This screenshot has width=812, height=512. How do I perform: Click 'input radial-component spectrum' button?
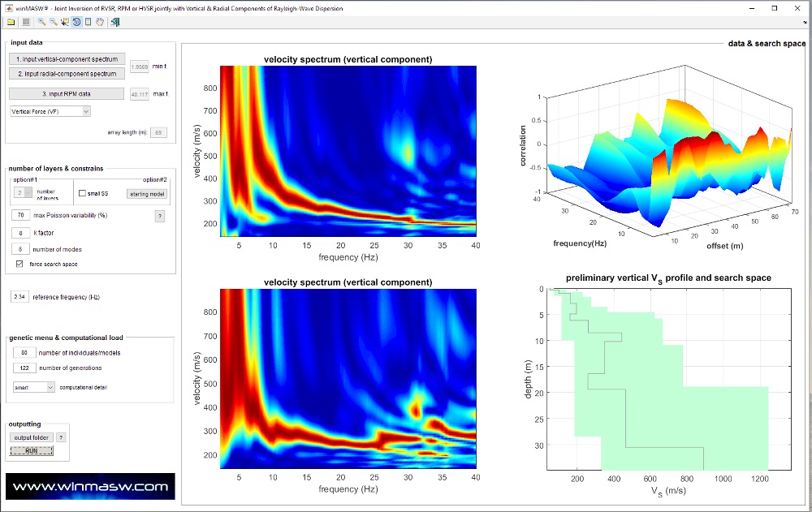pos(67,74)
